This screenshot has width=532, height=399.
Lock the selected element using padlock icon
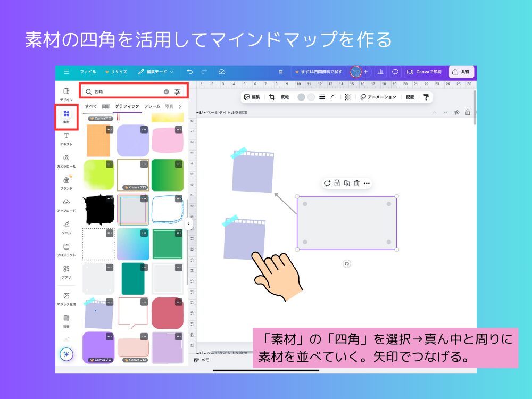coord(337,183)
